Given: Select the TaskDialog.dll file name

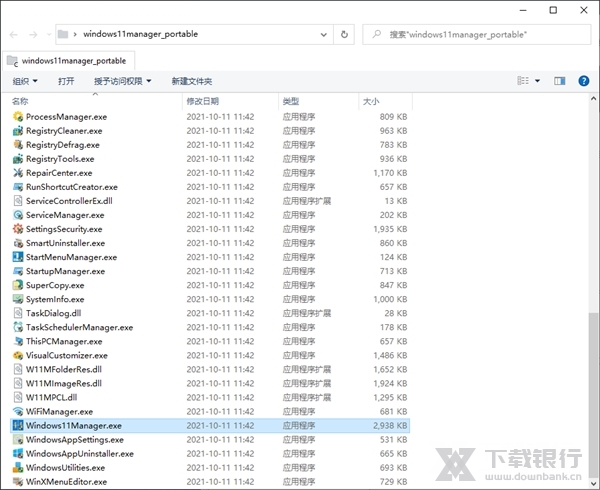Looking at the screenshot, I should [x=53, y=313].
